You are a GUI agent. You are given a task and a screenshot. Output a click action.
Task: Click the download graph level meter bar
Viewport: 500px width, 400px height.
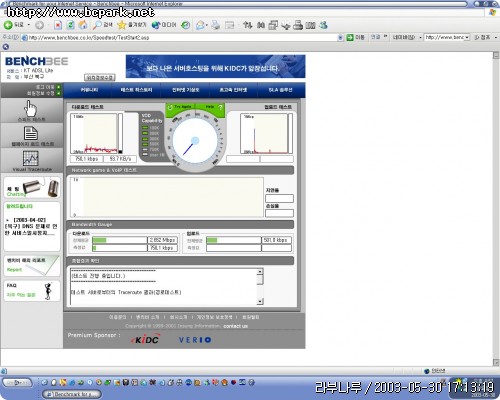pos(120,133)
